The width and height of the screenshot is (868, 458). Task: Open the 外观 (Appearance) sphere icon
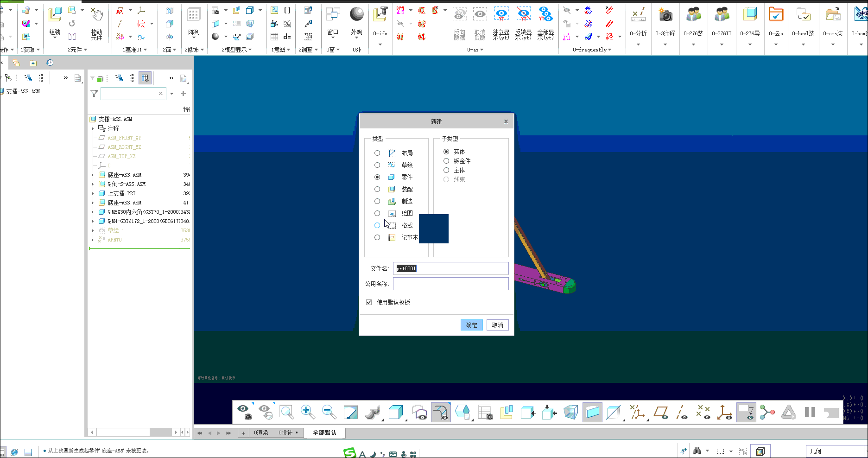356,15
